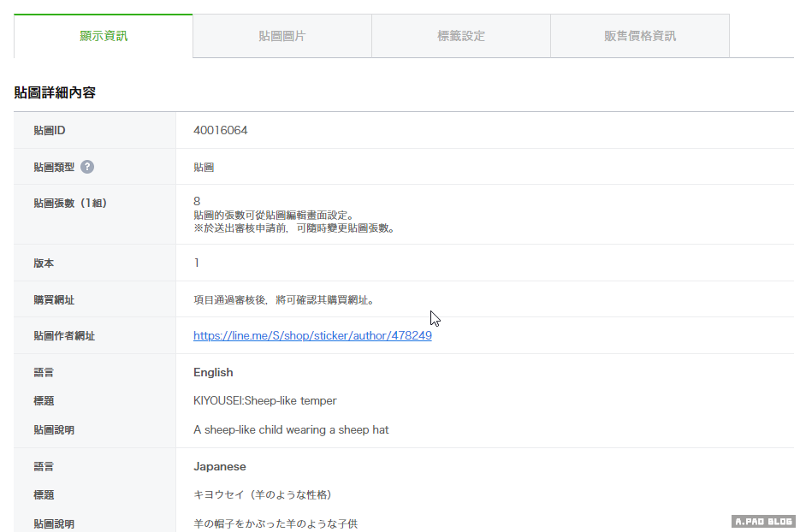Screen dimensions: 800x532
Task: Click the Japanese language heading
Action: pos(220,466)
